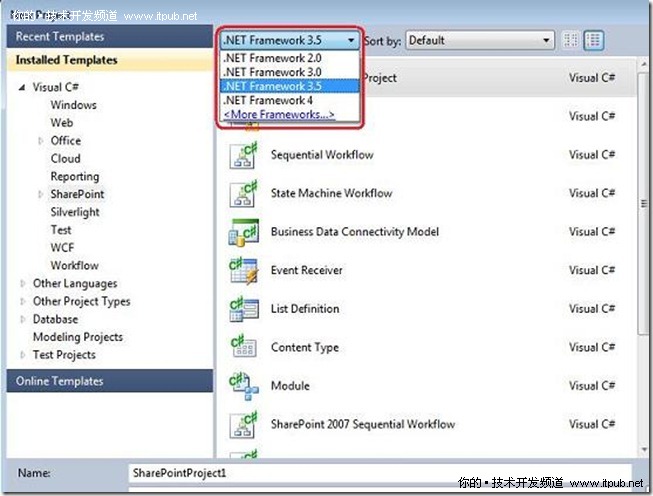Open the .NET Framework 3.5 combo box

(289, 40)
